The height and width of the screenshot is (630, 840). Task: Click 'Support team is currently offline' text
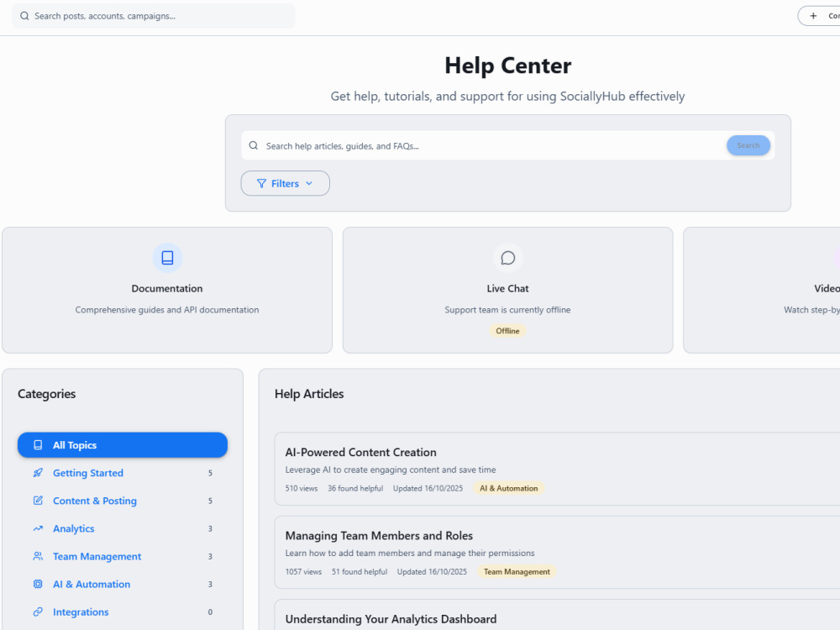point(508,310)
